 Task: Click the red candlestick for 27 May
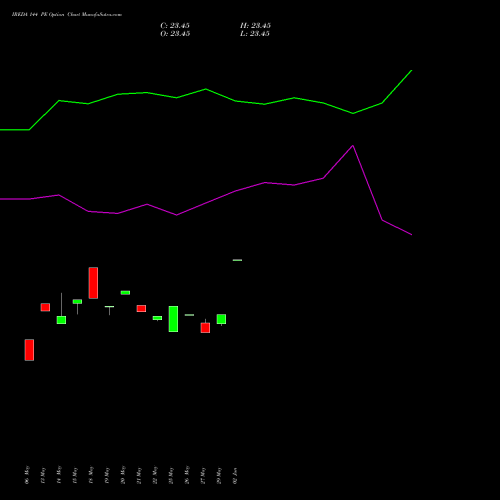coord(205,328)
